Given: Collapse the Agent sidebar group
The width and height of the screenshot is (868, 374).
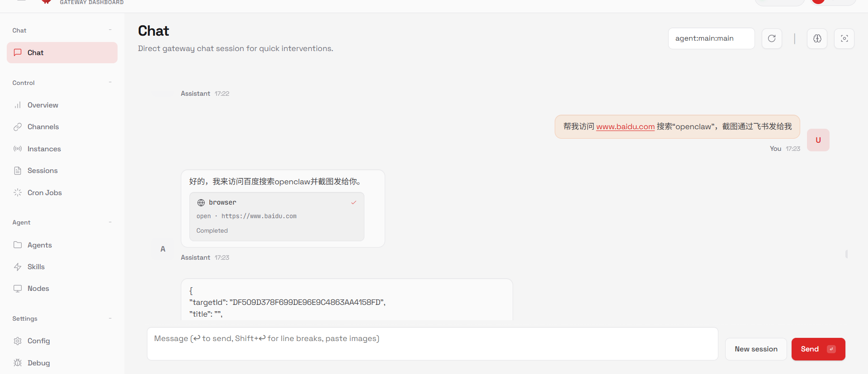Looking at the screenshot, I should click(110, 222).
